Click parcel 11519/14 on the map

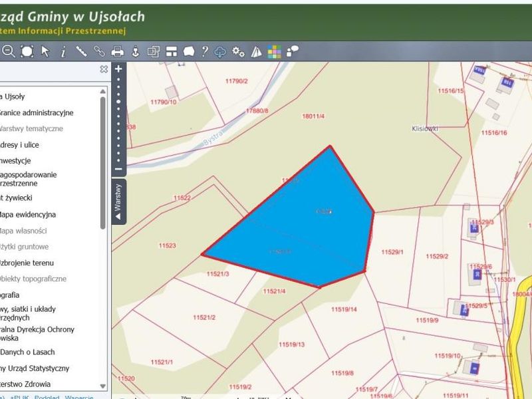point(344,309)
